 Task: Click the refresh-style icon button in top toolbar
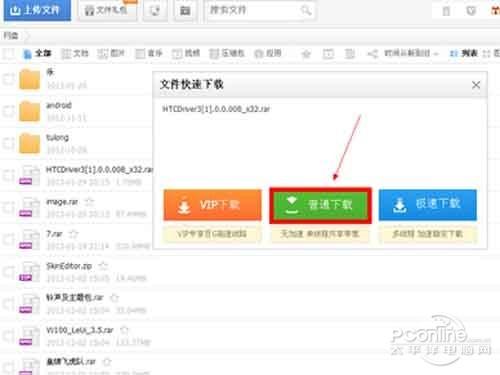click(x=155, y=11)
